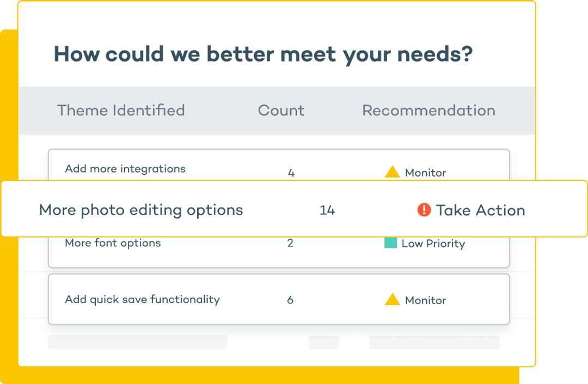Image resolution: width=588 pixels, height=384 pixels.
Task: Click the yellow Monitor triangle for quick save
Action: pyautogui.click(x=392, y=299)
